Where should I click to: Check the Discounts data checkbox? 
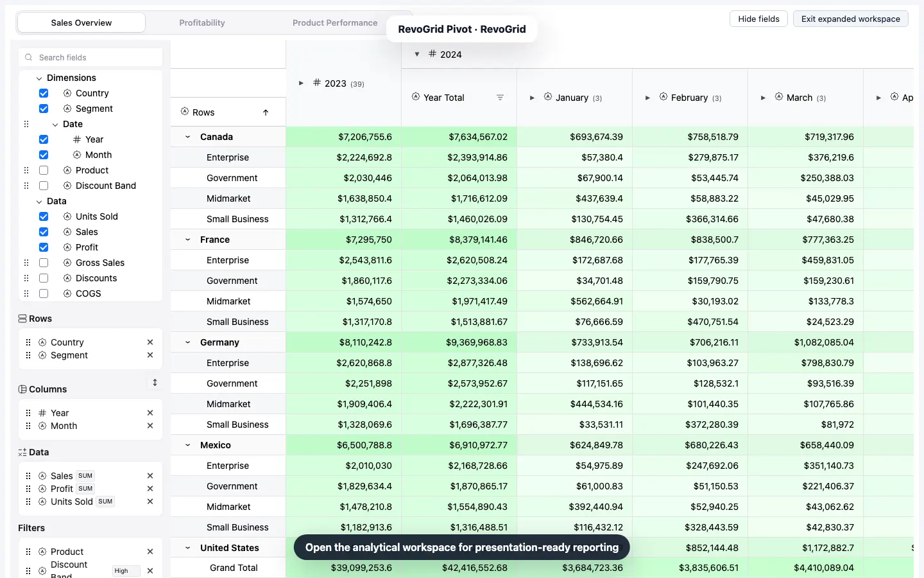[x=44, y=278]
